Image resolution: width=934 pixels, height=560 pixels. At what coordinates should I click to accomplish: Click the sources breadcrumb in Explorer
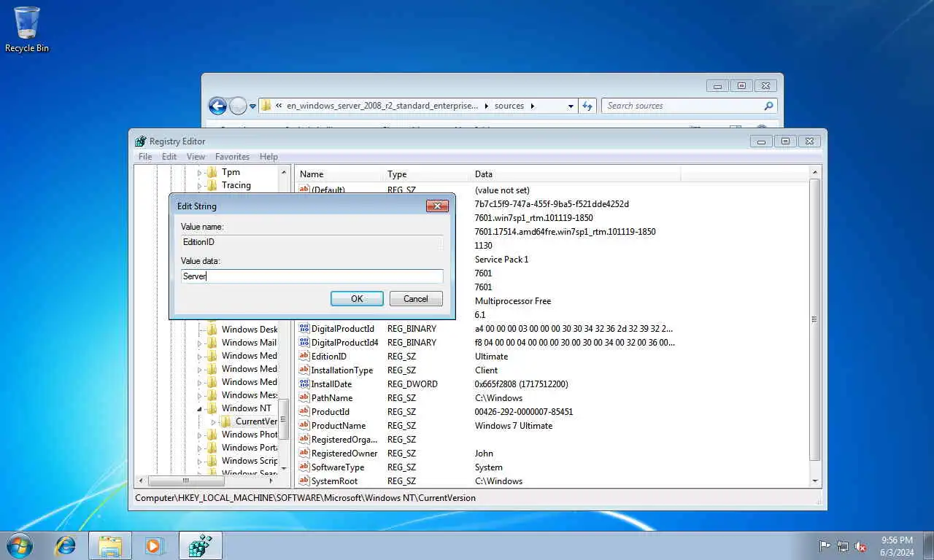pyautogui.click(x=509, y=106)
